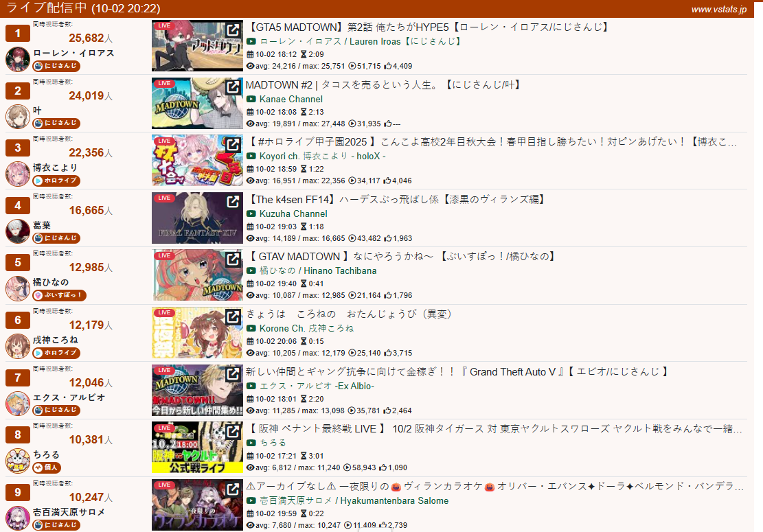Open Kanae Channel link
The width and height of the screenshot is (763, 532).
[291, 100]
